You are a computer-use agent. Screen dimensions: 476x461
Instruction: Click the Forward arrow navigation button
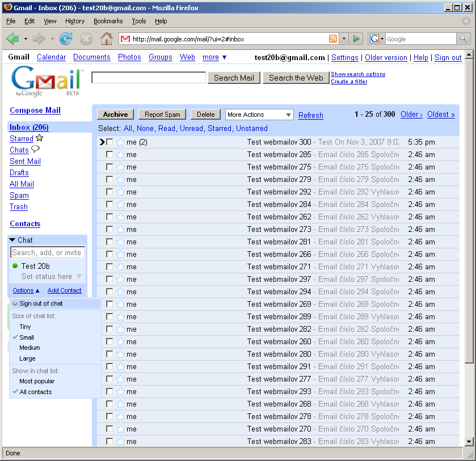pyautogui.click(x=39, y=39)
